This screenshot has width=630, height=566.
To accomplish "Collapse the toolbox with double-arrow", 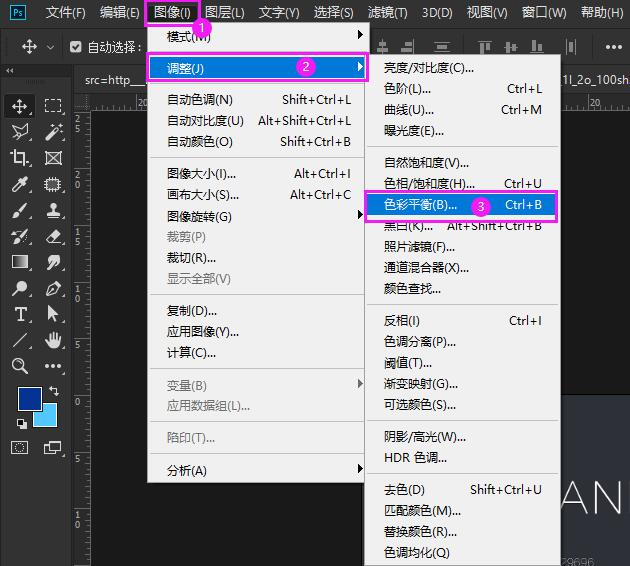I will point(10,70).
